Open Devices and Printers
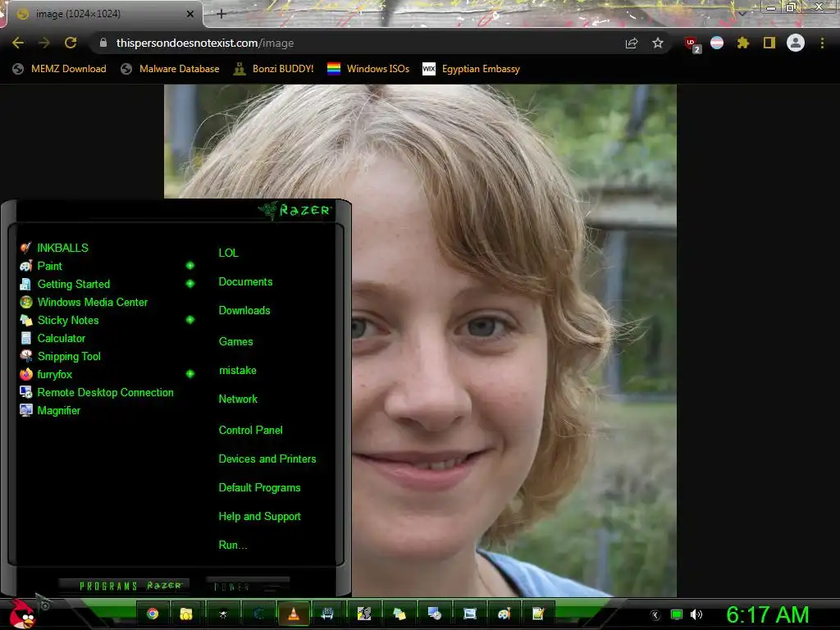The height and width of the screenshot is (630, 840). pos(267,459)
